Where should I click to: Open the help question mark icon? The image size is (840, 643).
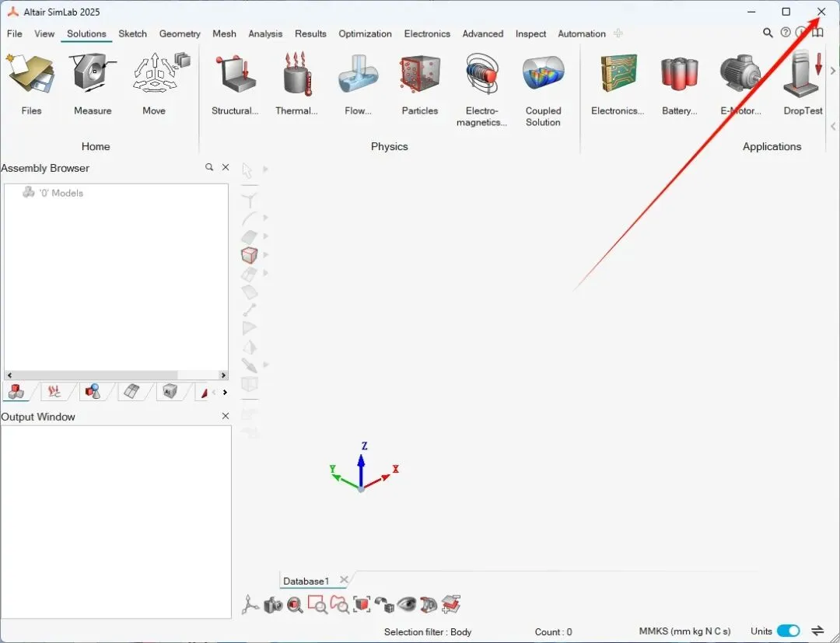[786, 33]
